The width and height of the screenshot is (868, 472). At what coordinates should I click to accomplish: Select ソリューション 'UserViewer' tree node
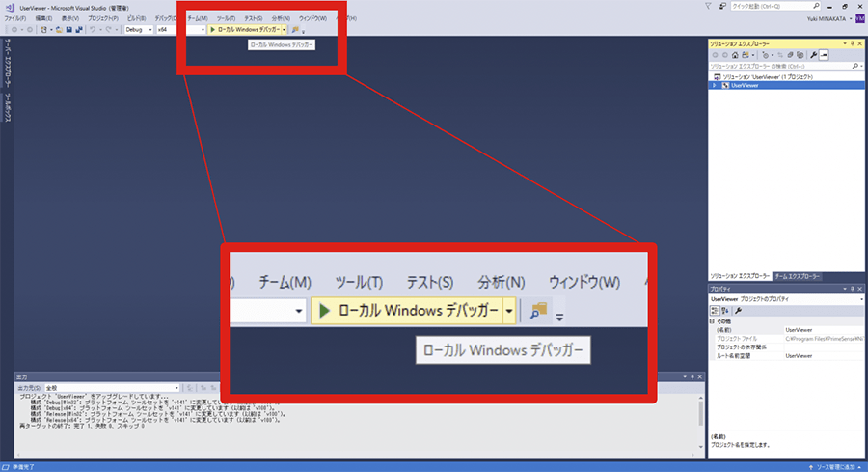pos(768,77)
